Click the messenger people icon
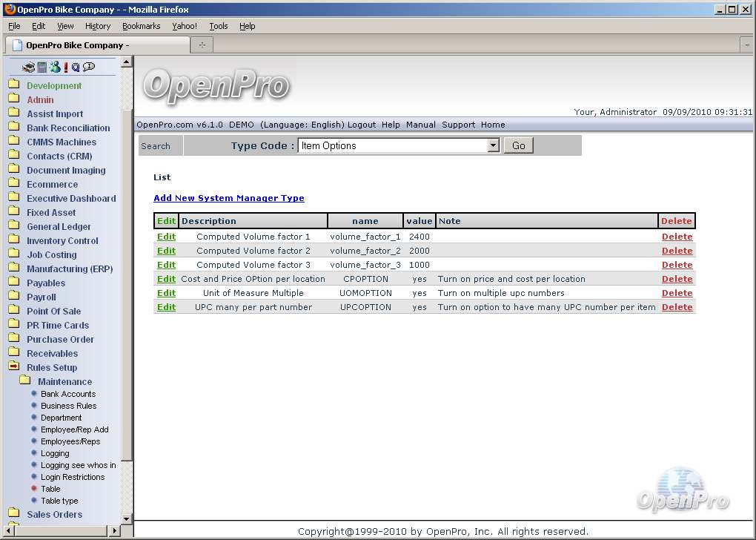Viewport: 756px width, 540px height. (55, 67)
